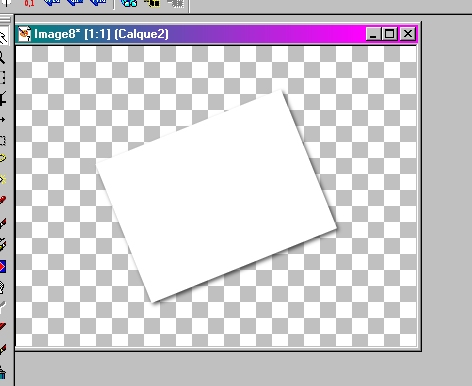Click the white rotated rectangle on canvas
472x386 pixels.
tap(216, 197)
